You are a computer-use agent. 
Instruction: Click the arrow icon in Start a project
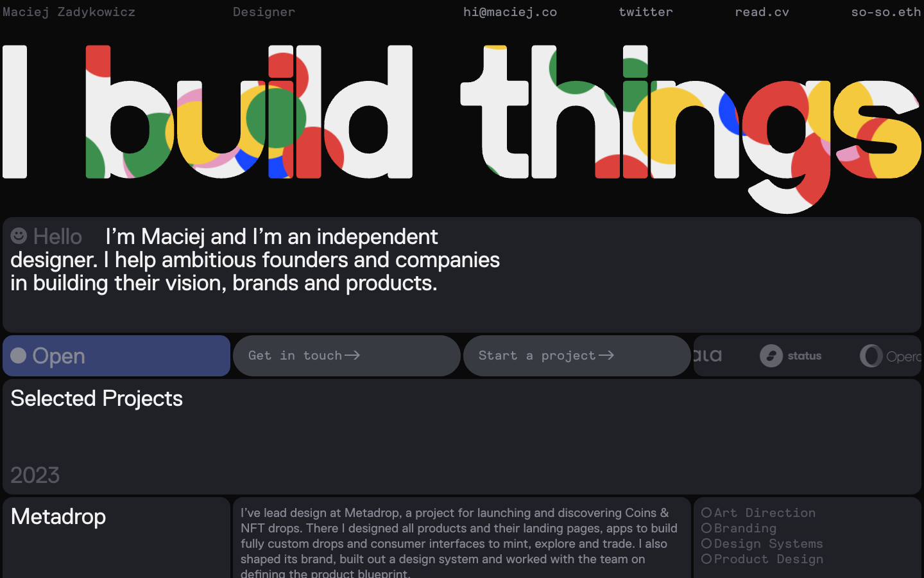click(606, 355)
